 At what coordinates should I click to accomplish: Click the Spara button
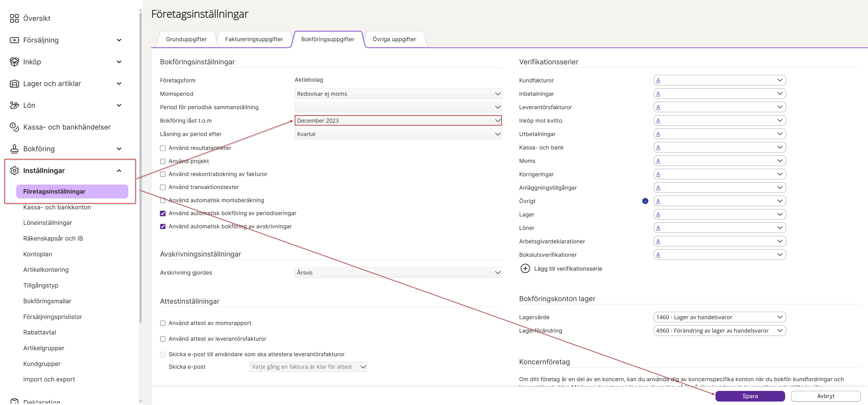(750, 396)
